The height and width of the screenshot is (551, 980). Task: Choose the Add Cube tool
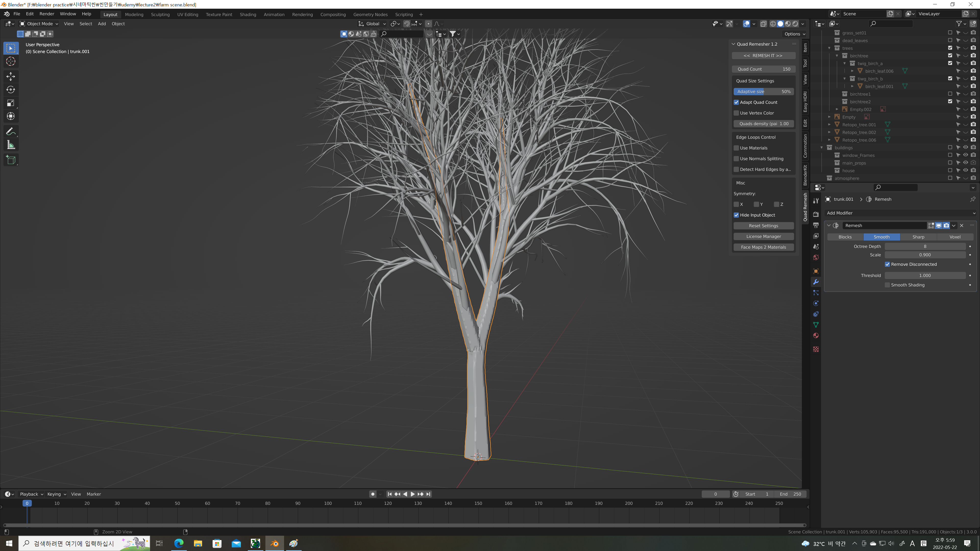pyautogui.click(x=11, y=160)
